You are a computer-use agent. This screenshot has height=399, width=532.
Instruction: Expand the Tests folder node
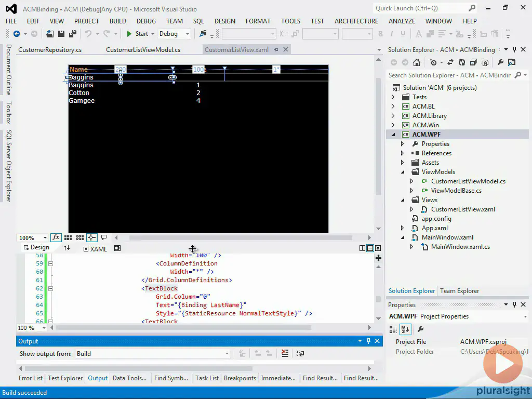[x=393, y=97]
